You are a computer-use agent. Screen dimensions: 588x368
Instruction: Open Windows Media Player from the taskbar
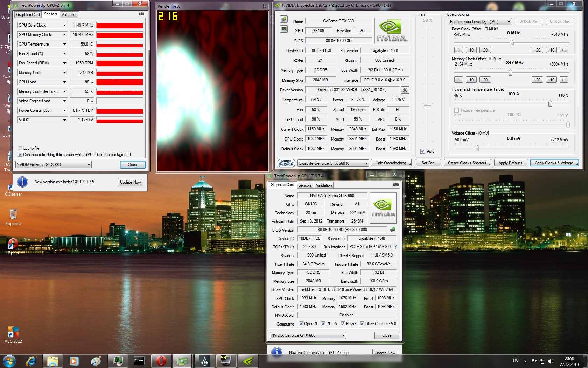(74, 361)
